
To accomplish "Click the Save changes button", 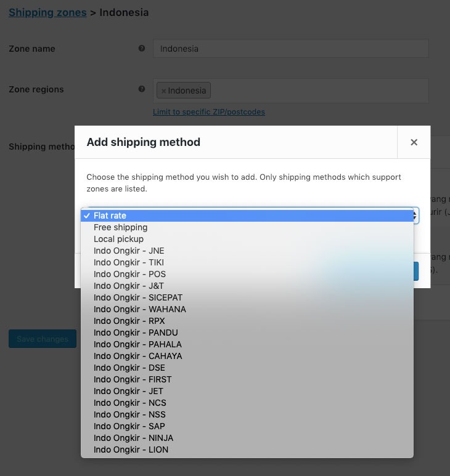I will pyautogui.click(x=43, y=339).
